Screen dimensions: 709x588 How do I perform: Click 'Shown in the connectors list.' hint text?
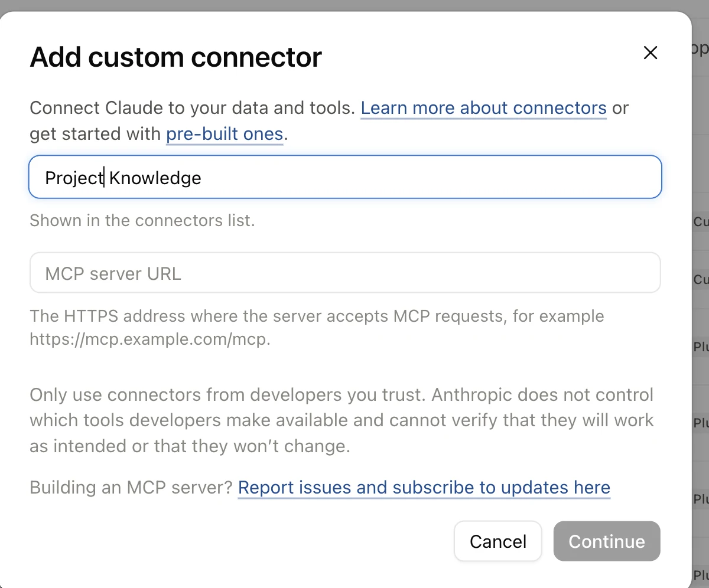click(x=142, y=221)
